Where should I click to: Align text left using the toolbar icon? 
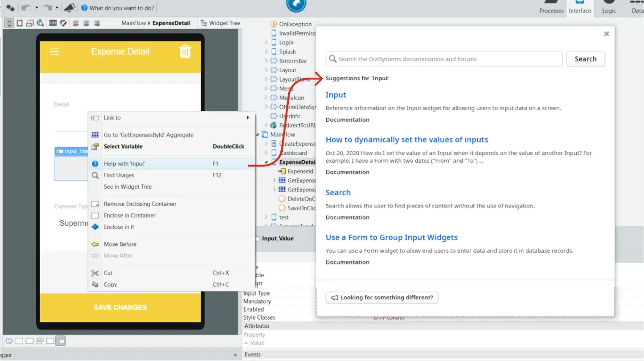pos(76,23)
